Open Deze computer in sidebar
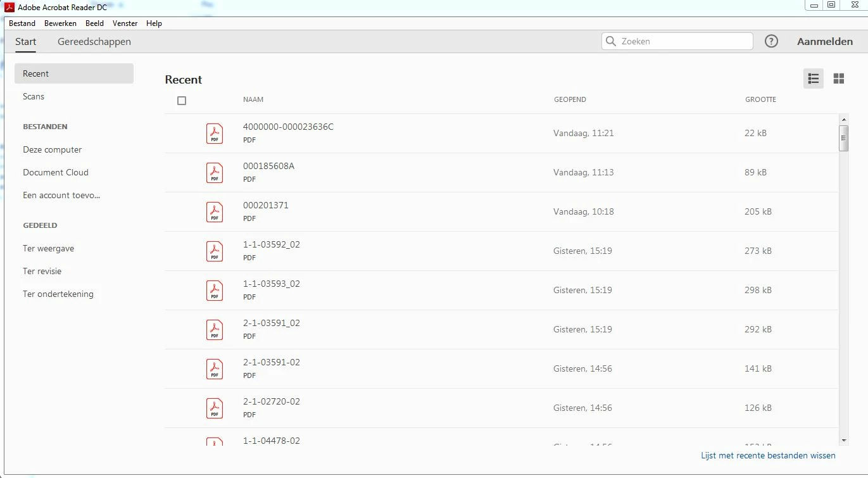 point(53,149)
